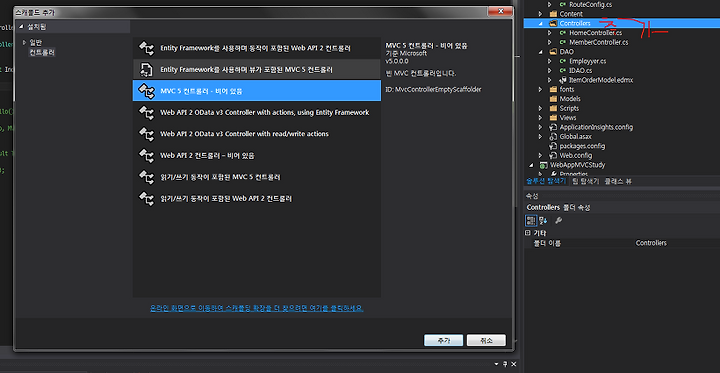This screenshot has height=373, width=720.
Task: Close the '스캐폴드 추가' dialog
Action: [501, 11]
